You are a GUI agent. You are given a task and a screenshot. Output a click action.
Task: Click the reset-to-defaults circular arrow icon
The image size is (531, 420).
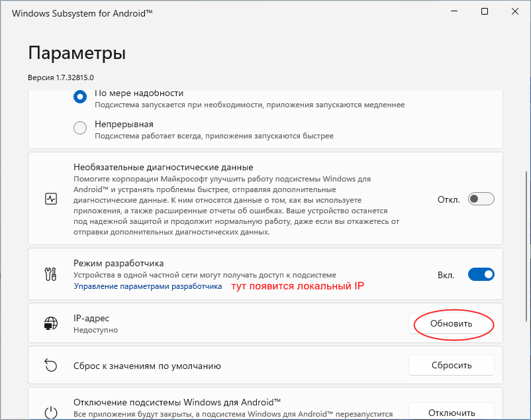(51, 365)
